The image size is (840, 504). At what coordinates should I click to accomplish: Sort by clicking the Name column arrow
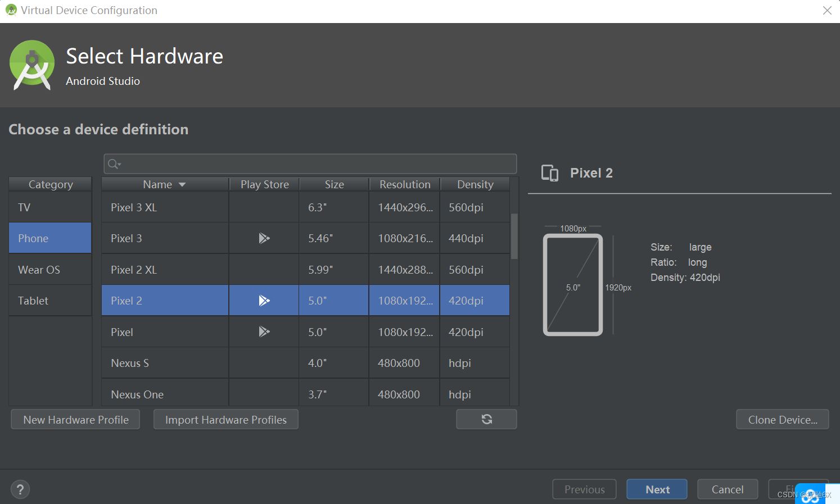coord(182,185)
